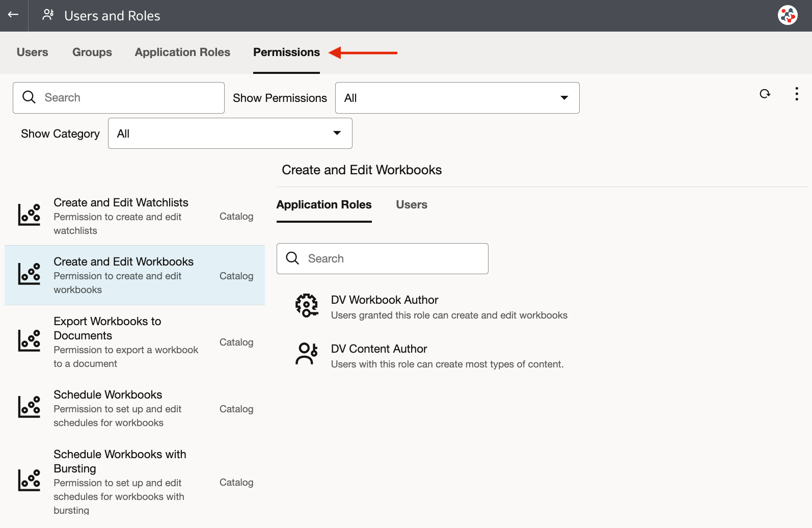Click the Create and Edit Watchlists icon
Screen dimensions: 812x528
coord(29,215)
